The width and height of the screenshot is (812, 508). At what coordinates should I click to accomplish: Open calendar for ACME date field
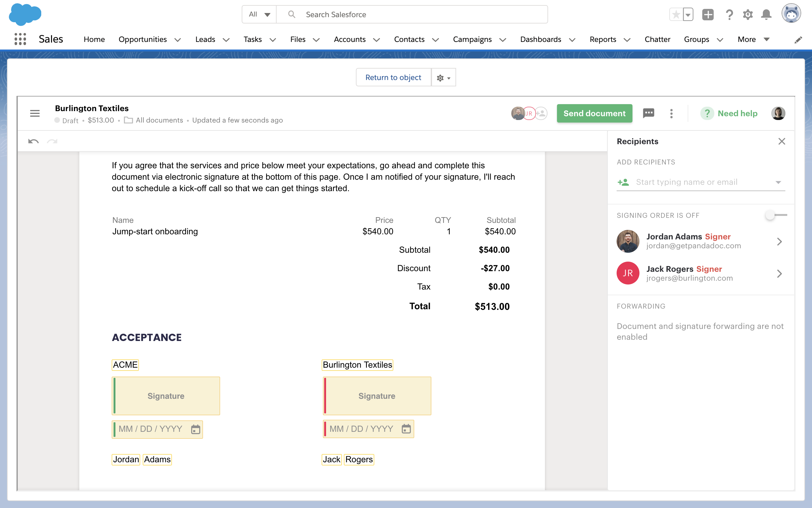coord(196,429)
